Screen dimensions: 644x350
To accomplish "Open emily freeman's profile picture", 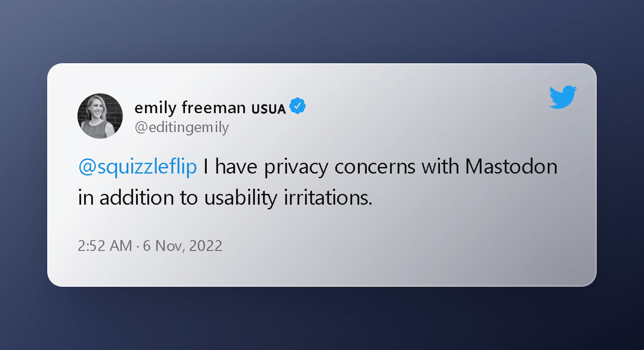I will [100, 116].
